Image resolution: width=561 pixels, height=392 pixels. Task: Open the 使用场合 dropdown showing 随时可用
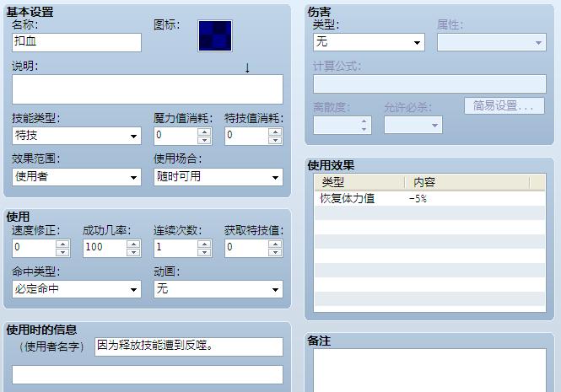click(218, 177)
